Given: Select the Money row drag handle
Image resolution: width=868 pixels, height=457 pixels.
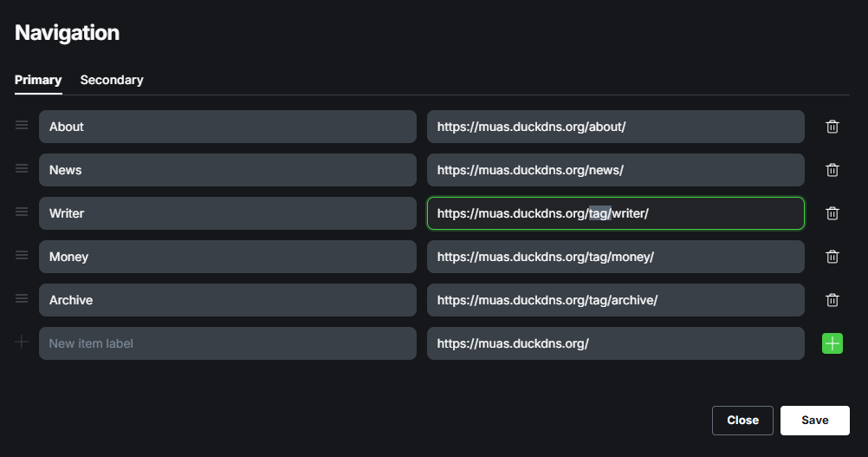Looking at the screenshot, I should 22,255.
